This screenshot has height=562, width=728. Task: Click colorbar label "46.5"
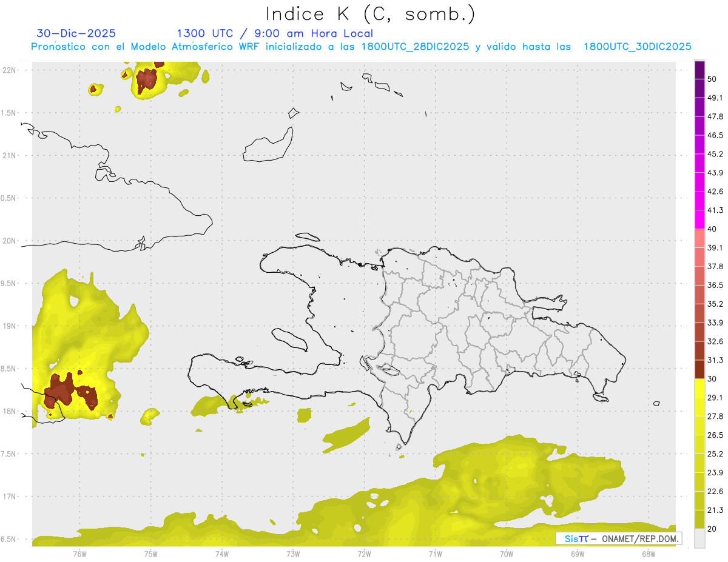tap(715, 135)
